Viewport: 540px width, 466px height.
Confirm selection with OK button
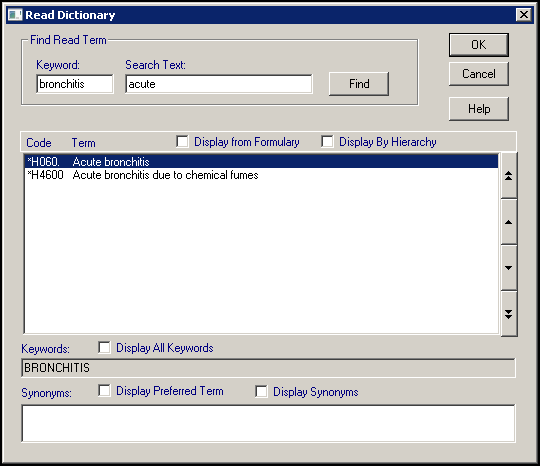pyautogui.click(x=479, y=45)
